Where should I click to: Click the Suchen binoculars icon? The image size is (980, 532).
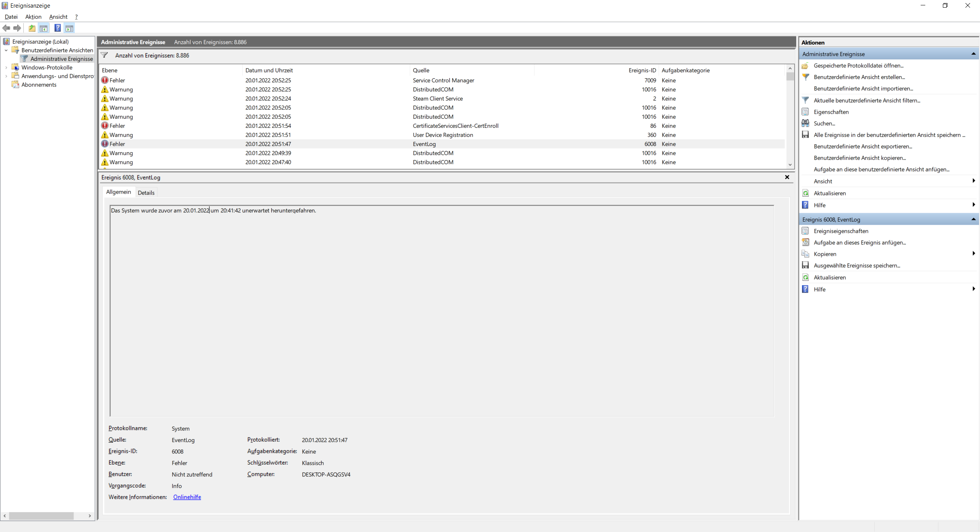click(805, 123)
